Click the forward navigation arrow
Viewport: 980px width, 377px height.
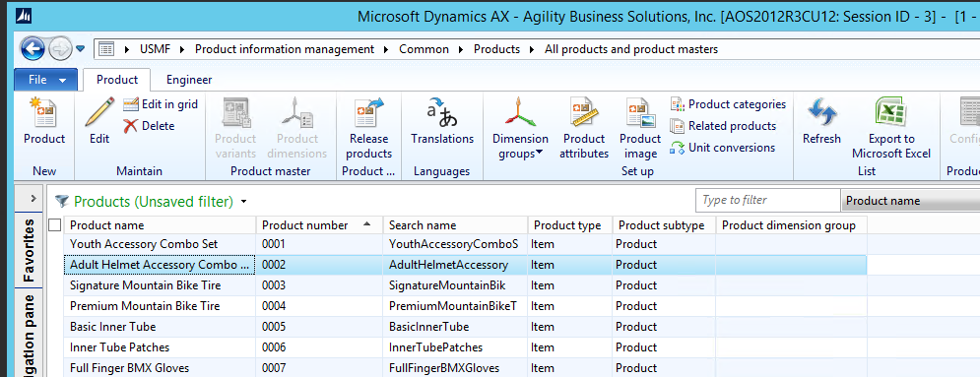[x=60, y=48]
